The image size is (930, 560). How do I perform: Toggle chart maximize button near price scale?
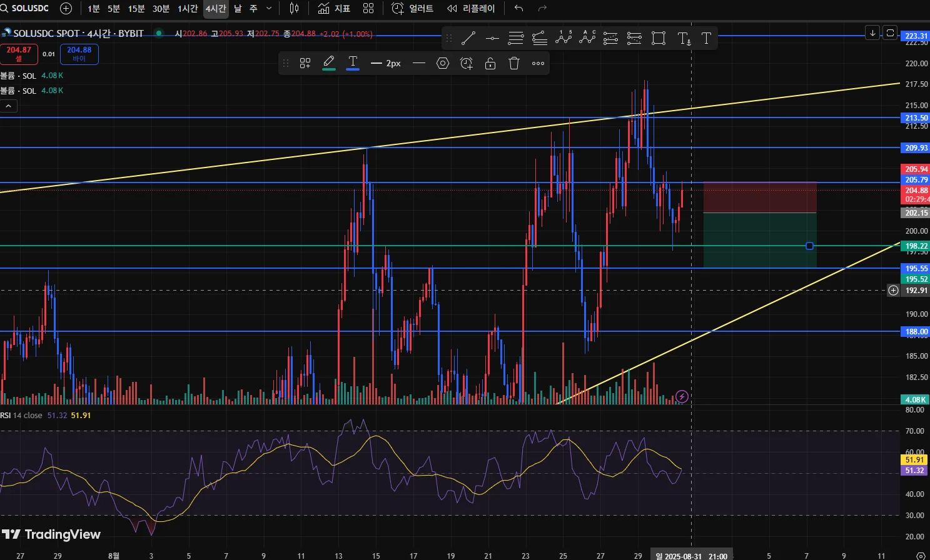[890, 32]
